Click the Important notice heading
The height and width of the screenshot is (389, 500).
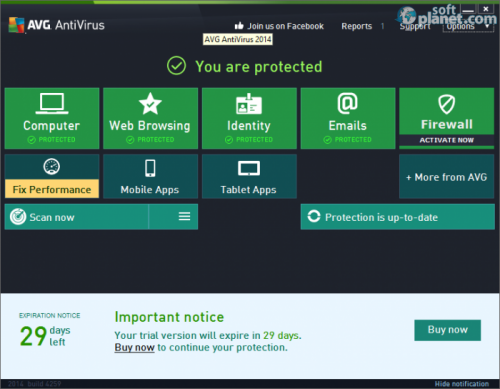click(x=169, y=317)
